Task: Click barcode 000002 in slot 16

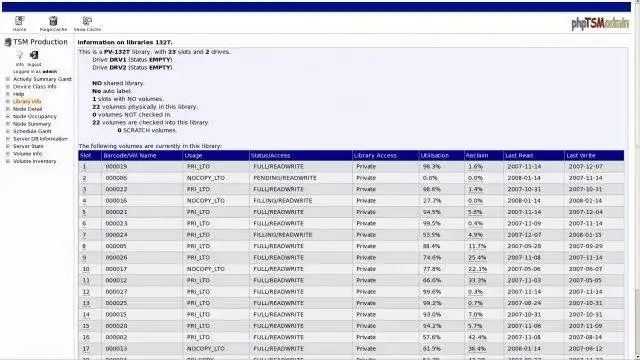Action: tap(116, 337)
